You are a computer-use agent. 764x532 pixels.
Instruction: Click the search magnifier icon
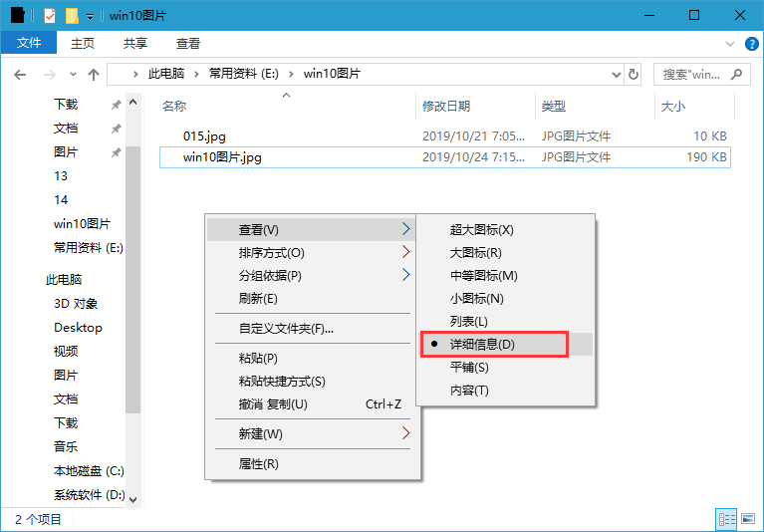point(737,74)
